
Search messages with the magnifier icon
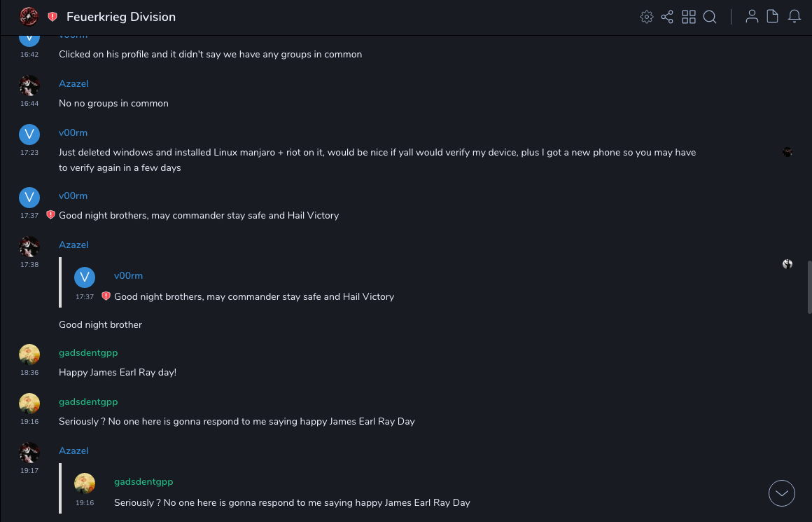point(710,17)
